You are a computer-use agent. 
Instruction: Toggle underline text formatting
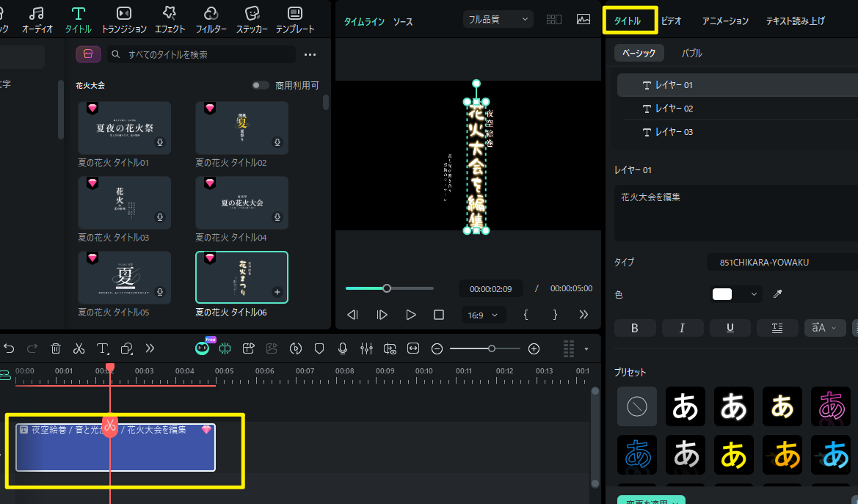730,328
